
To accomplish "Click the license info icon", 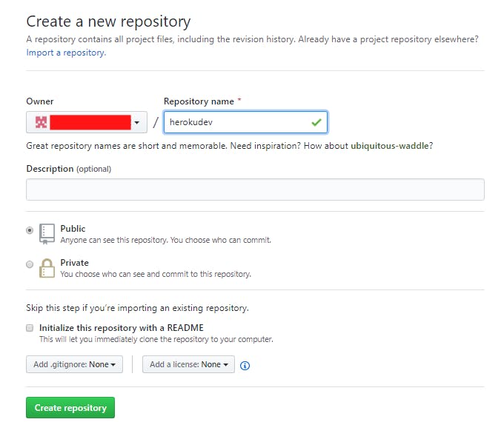I will (x=245, y=365).
